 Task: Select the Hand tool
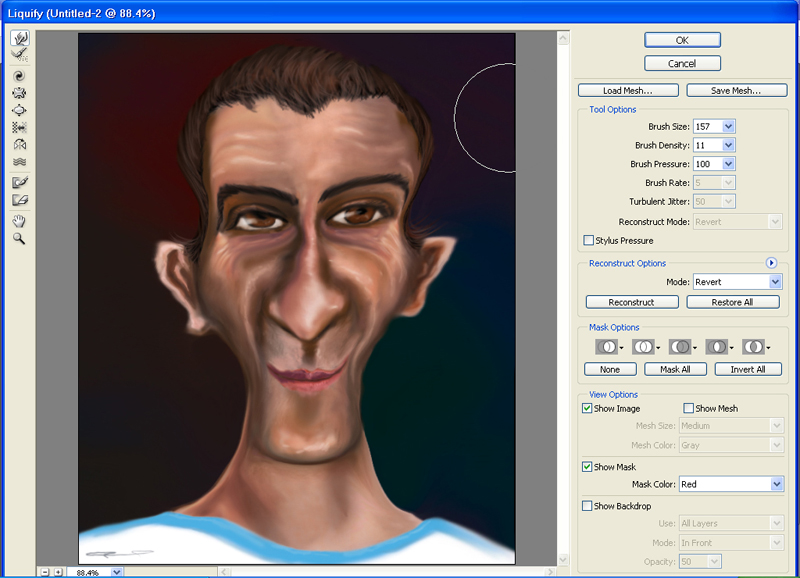click(19, 221)
